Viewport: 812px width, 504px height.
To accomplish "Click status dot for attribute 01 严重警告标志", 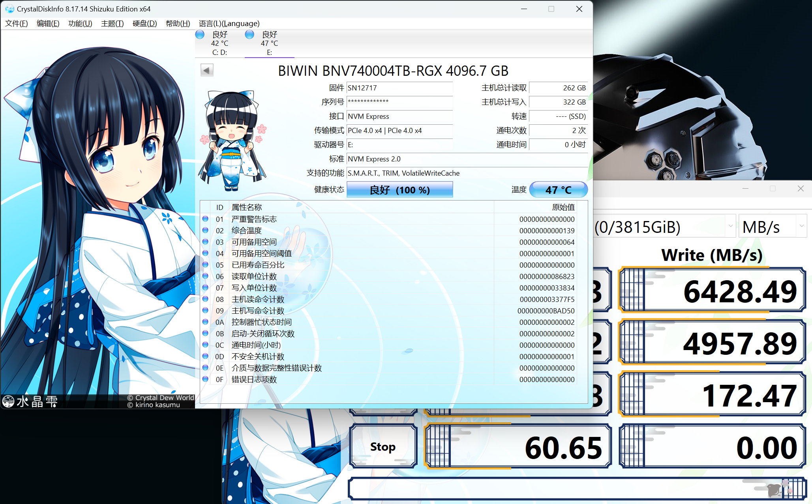I will click(205, 219).
